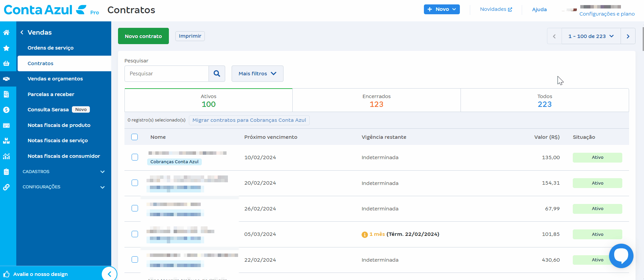Switch to the Encerrados tab

[x=376, y=100]
